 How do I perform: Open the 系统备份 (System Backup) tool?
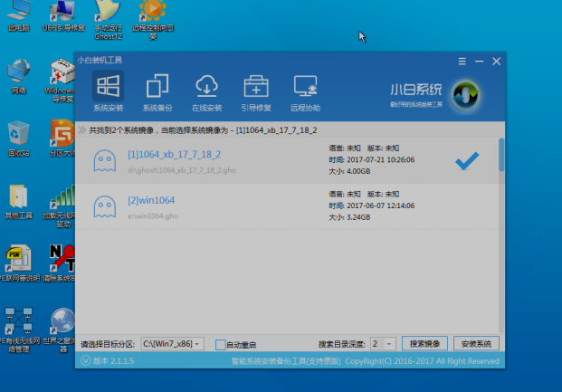pos(157,92)
